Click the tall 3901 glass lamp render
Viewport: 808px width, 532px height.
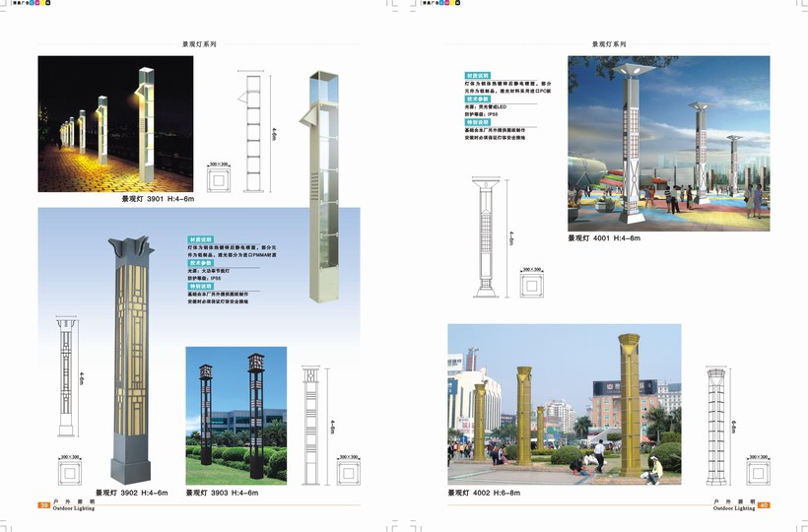[x=324, y=185]
